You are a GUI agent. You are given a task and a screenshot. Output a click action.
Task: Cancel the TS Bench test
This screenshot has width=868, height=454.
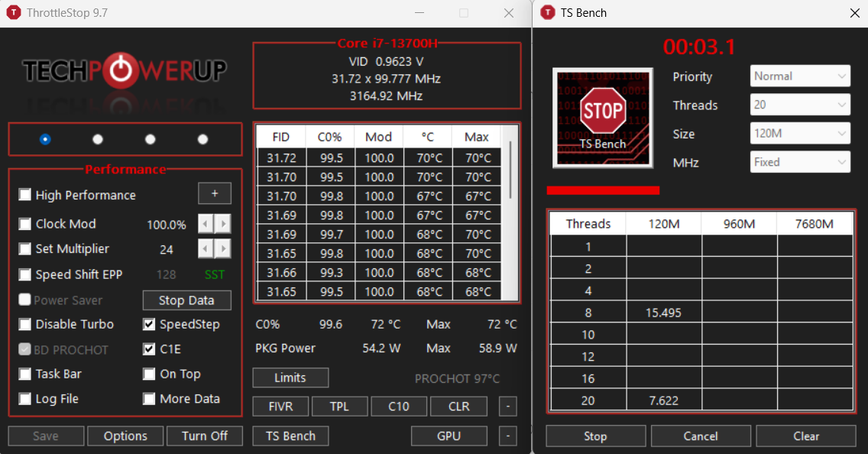tap(701, 436)
